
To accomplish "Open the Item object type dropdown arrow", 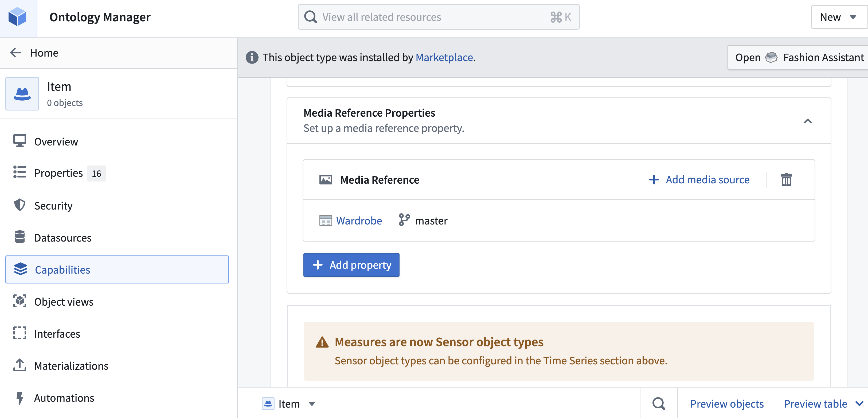I will 312,404.
